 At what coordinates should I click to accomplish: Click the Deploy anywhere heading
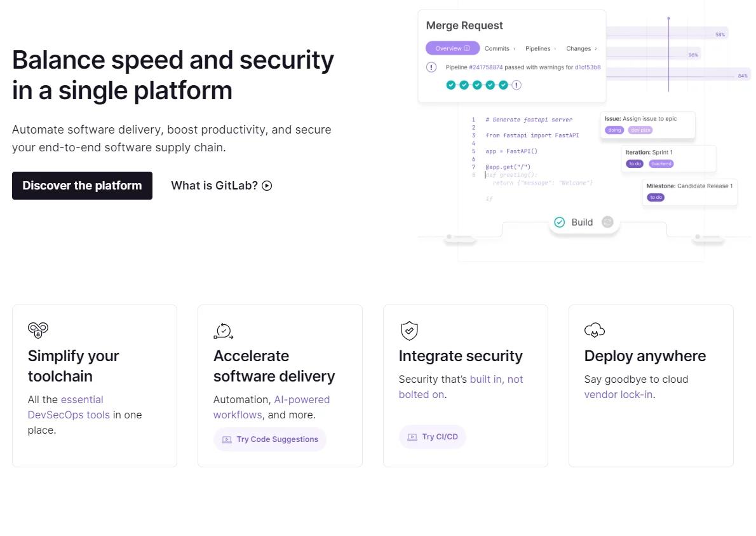[x=645, y=356]
